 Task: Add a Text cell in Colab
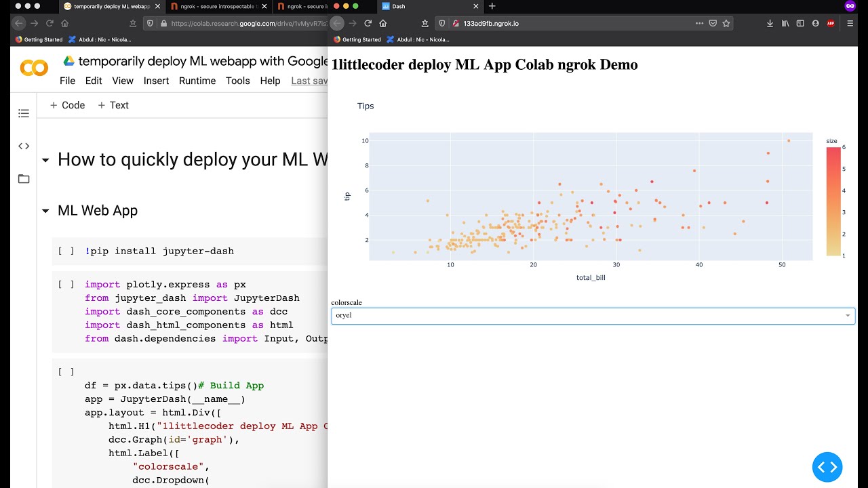[x=113, y=105]
